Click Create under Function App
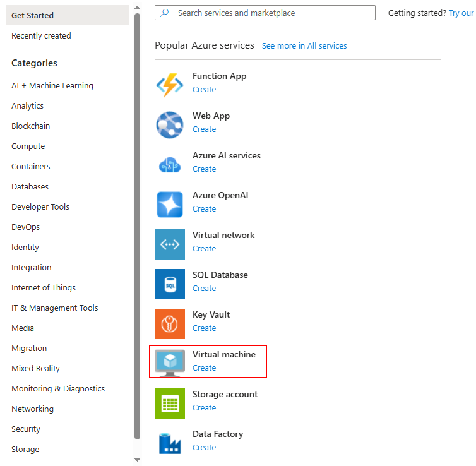476x466 pixels. [205, 90]
